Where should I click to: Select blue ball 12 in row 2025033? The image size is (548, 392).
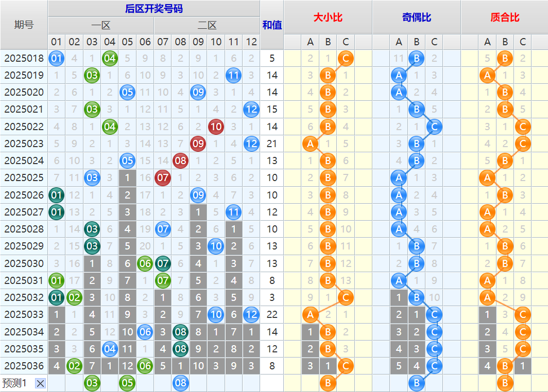click(x=251, y=314)
